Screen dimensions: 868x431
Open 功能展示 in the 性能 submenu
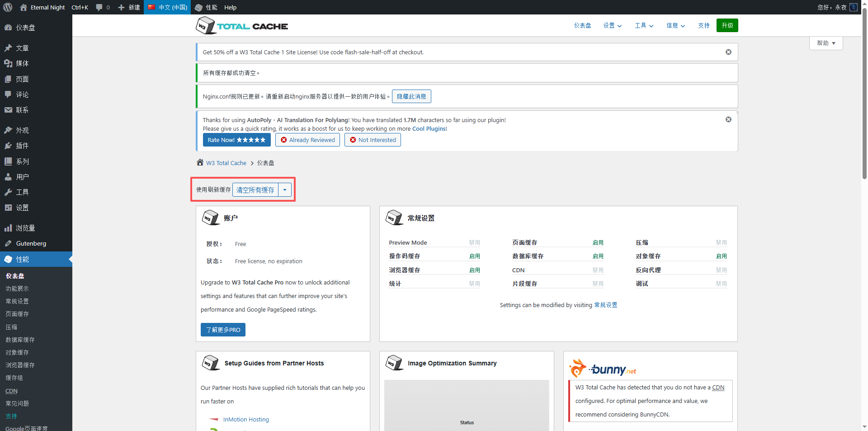17,289
